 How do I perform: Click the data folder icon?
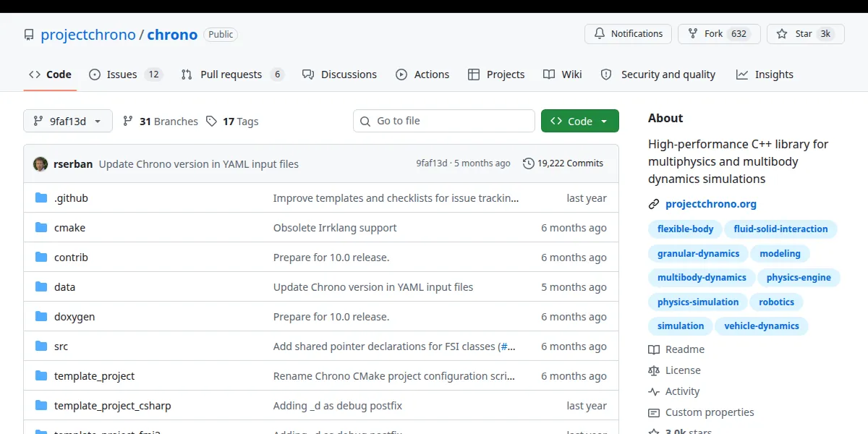(x=41, y=287)
